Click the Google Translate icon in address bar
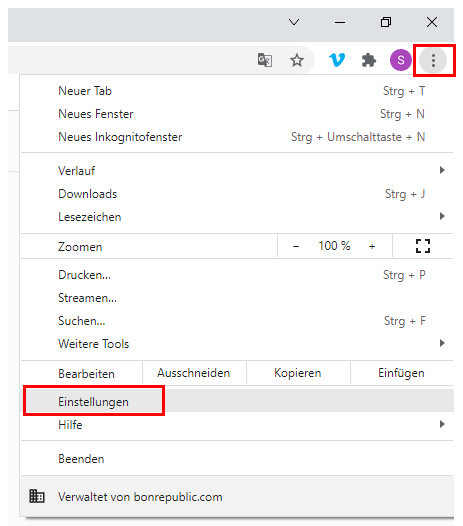463x526 pixels. pos(265,60)
